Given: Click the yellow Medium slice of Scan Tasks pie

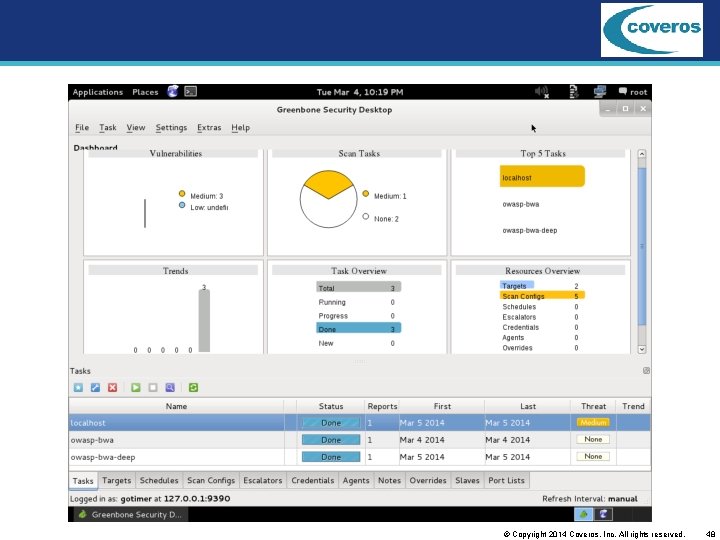Looking at the screenshot, I should click(328, 183).
